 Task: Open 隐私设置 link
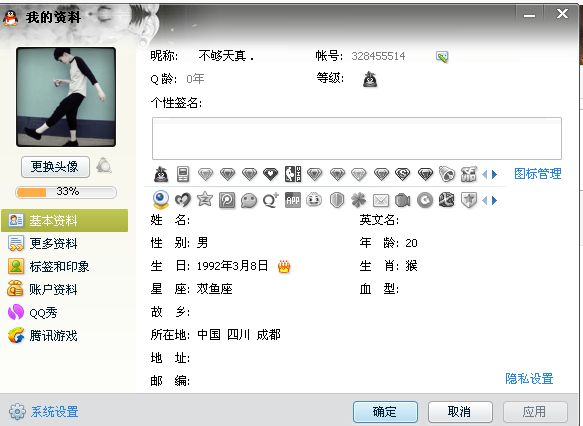click(x=529, y=378)
